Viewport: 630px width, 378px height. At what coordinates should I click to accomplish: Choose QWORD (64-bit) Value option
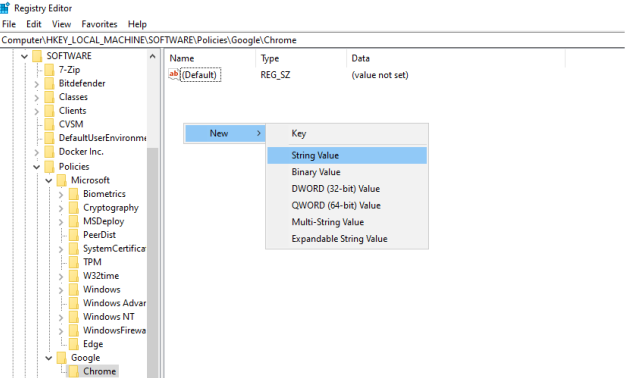(347, 206)
